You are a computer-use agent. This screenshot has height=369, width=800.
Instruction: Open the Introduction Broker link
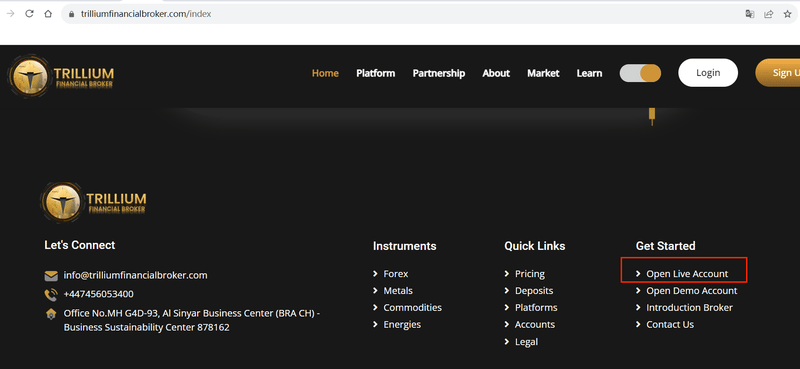coord(689,308)
